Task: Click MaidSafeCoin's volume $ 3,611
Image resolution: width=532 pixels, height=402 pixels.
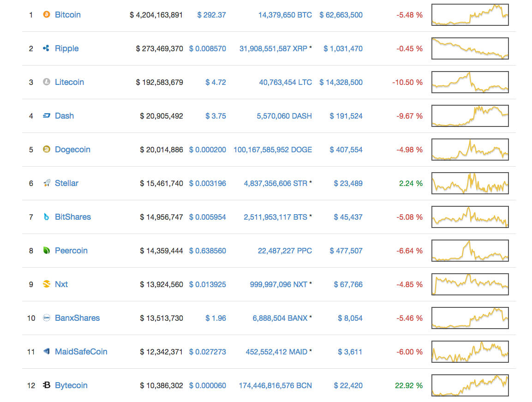Action: [x=350, y=352]
